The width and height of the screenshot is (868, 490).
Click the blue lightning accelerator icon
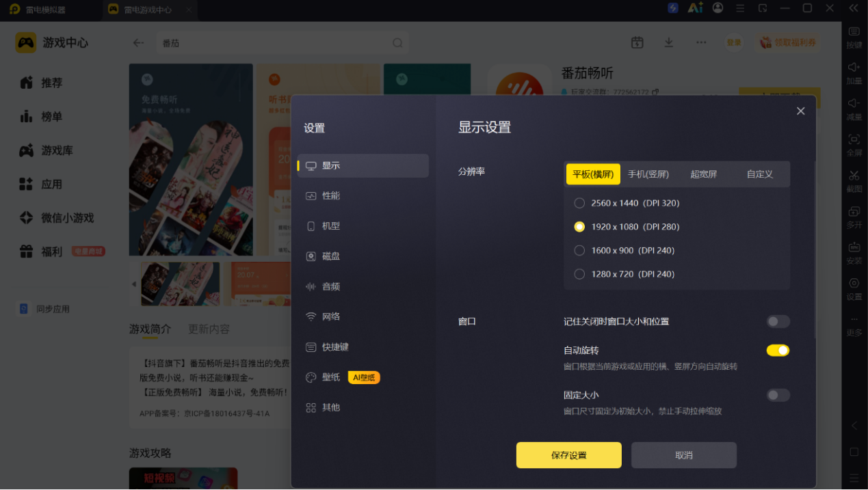pyautogui.click(x=673, y=8)
